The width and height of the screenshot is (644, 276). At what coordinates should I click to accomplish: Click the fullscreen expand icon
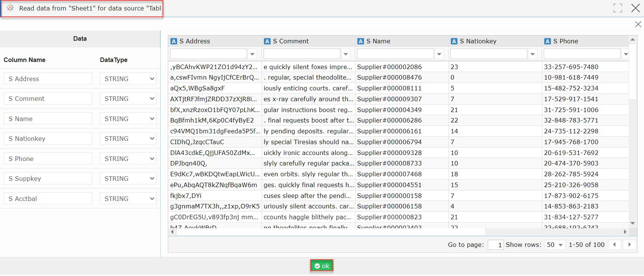coord(618,8)
